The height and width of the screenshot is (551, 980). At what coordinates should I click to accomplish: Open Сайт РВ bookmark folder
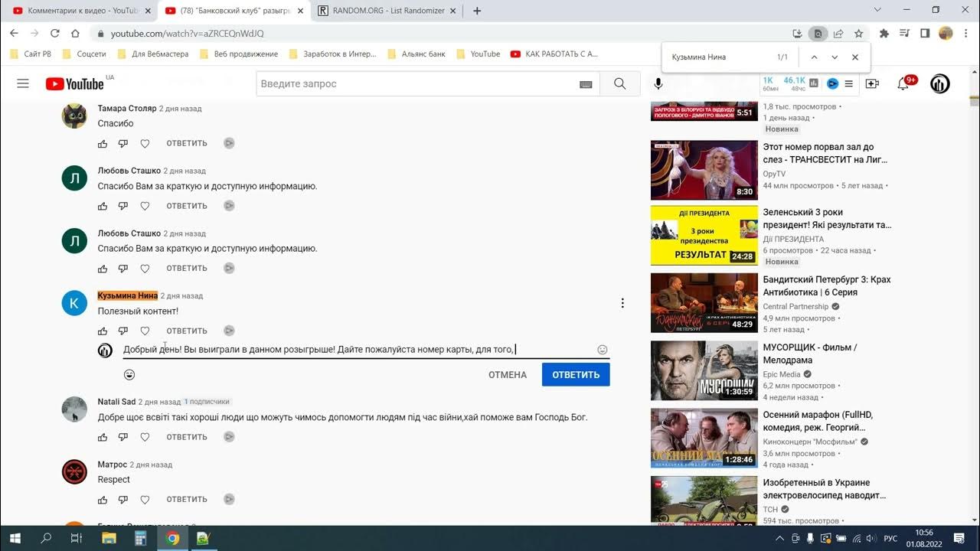pyautogui.click(x=31, y=54)
